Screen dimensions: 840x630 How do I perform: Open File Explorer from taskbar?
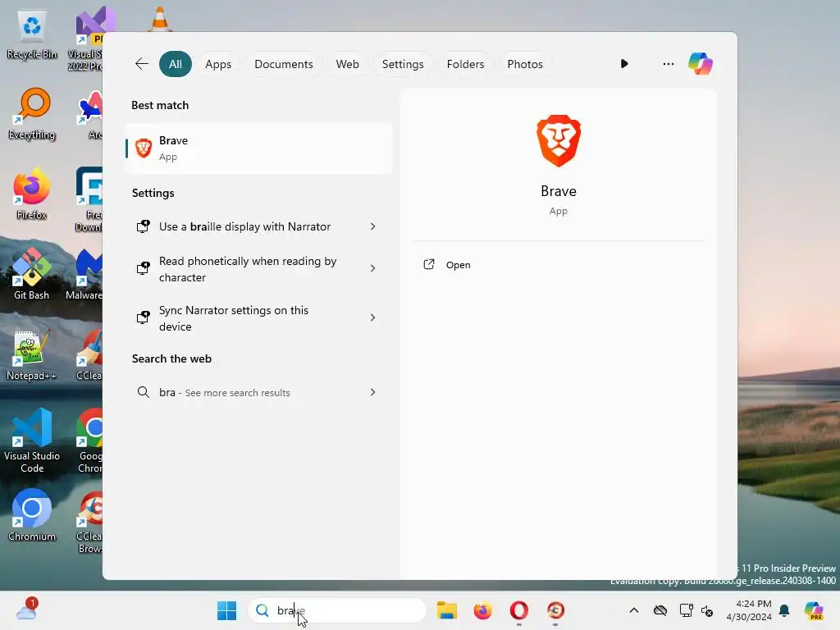(x=447, y=610)
